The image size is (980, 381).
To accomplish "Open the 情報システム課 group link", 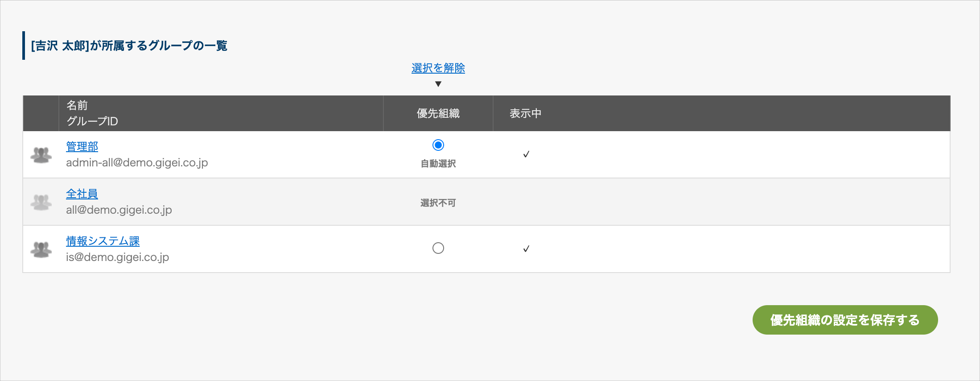I will coord(103,241).
